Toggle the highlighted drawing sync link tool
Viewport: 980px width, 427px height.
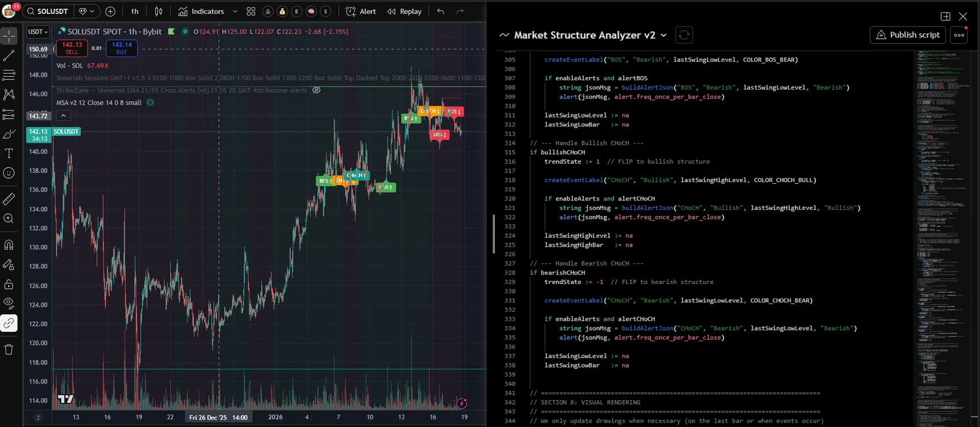point(9,323)
